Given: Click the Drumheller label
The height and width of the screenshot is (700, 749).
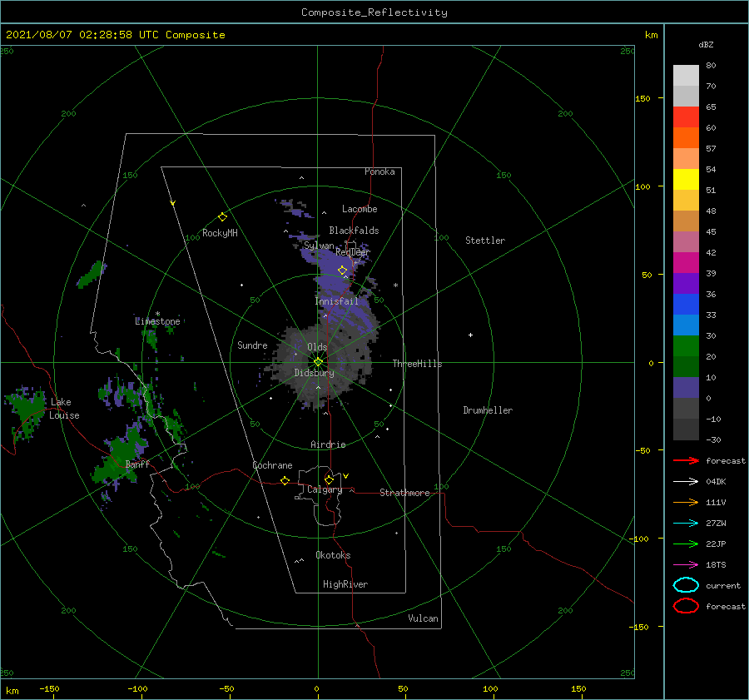Looking at the screenshot, I should click(x=488, y=410).
